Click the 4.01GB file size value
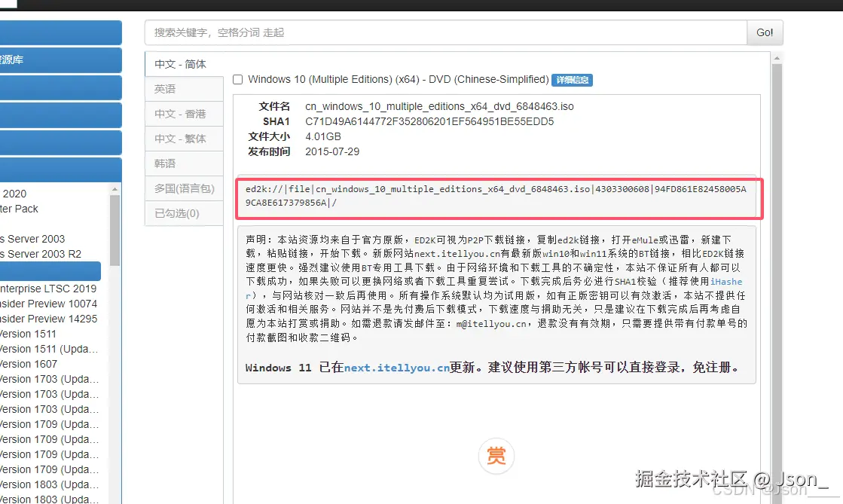 323,136
